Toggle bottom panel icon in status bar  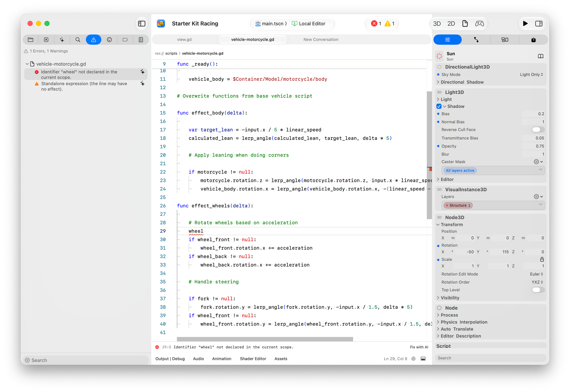423,359
